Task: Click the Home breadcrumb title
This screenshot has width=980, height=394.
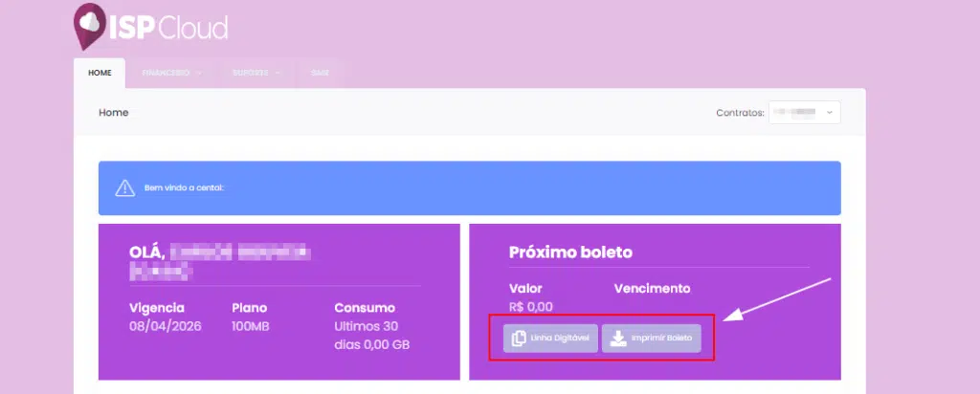Action: [x=114, y=113]
